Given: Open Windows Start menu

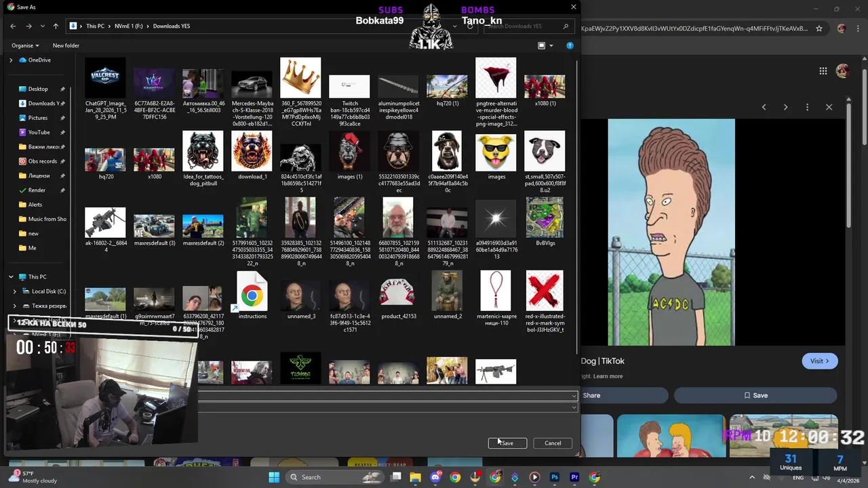Looking at the screenshot, I should click(x=274, y=477).
